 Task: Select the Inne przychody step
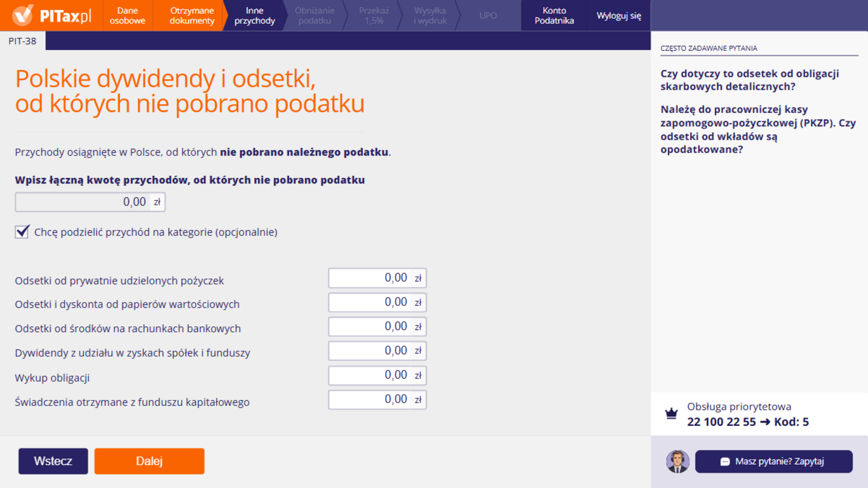click(254, 14)
